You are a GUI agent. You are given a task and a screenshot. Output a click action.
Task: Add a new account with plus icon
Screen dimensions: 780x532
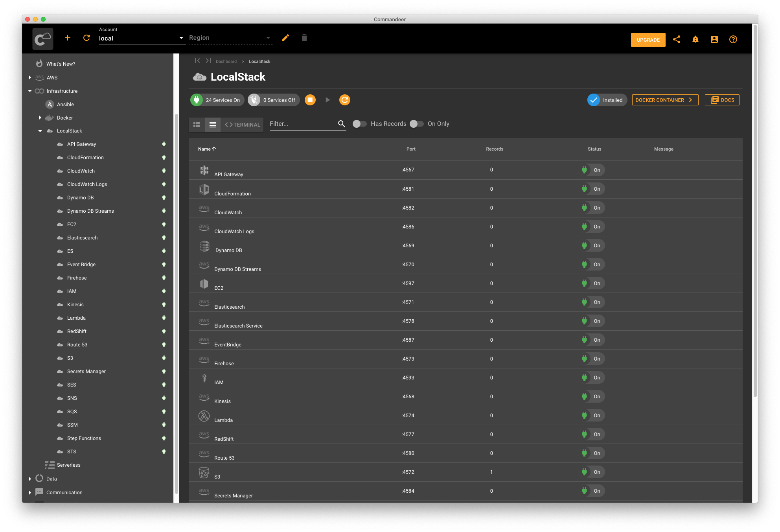point(68,38)
